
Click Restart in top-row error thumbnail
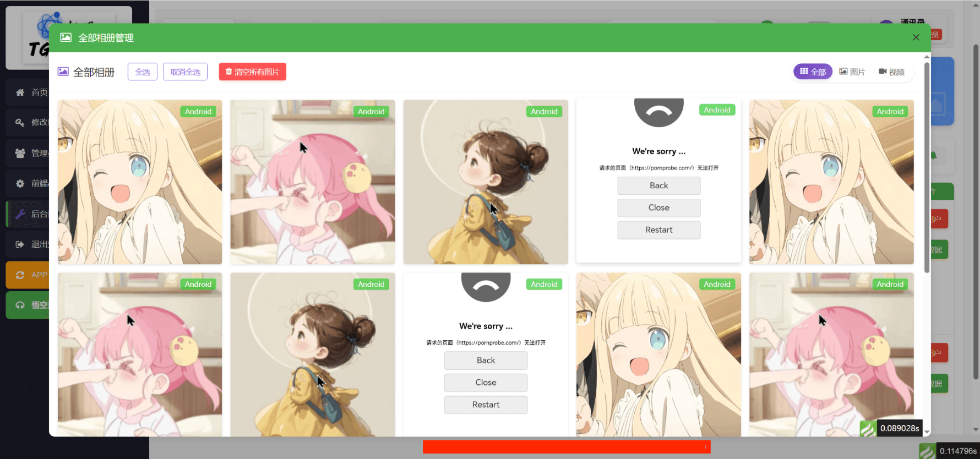click(x=658, y=230)
